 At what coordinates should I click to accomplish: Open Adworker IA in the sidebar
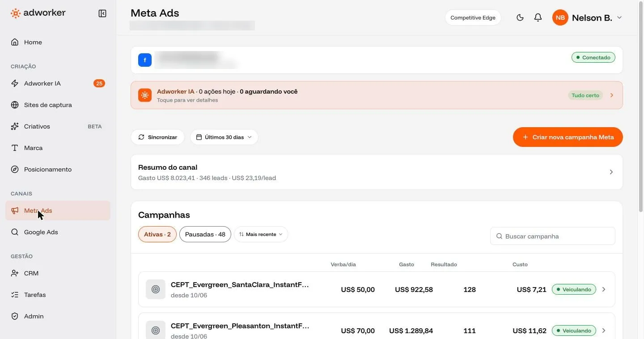pyautogui.click(x=58, y=83)
